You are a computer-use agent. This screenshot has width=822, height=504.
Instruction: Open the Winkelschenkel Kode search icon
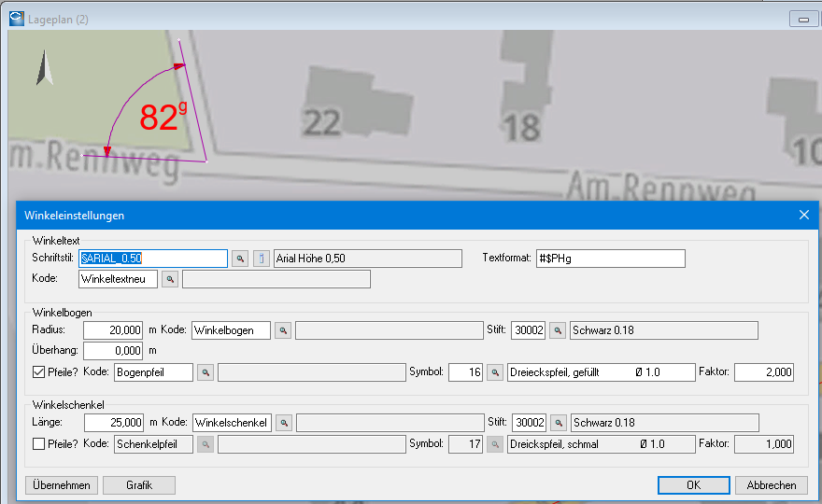coord(284,423)
